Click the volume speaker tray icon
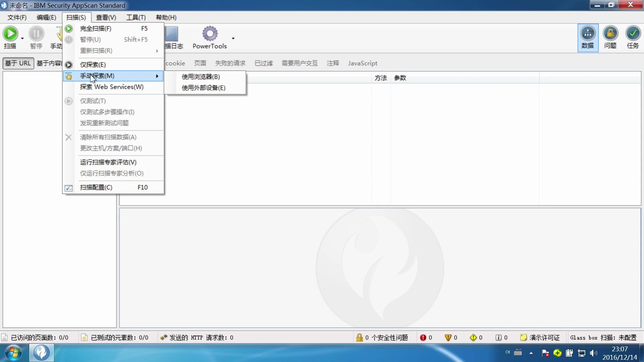The height and width of the screenshot is (362, 644). [593, 353]
